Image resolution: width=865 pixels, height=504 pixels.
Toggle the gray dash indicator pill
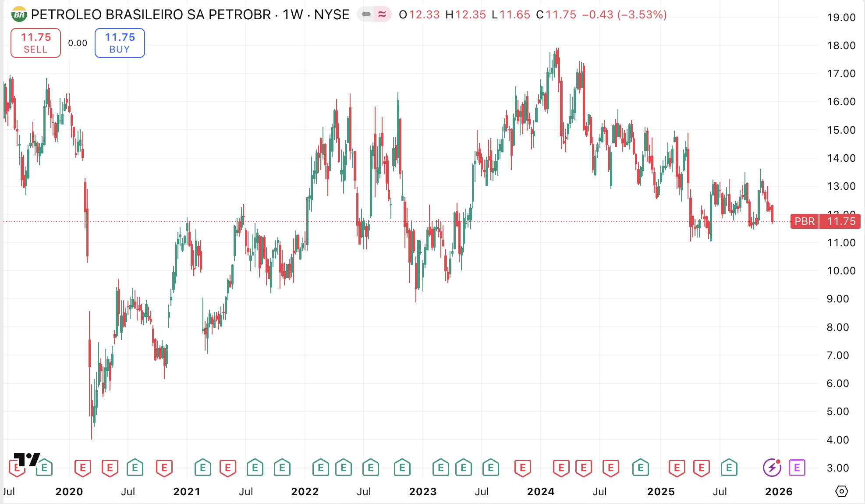pos(366,14)
